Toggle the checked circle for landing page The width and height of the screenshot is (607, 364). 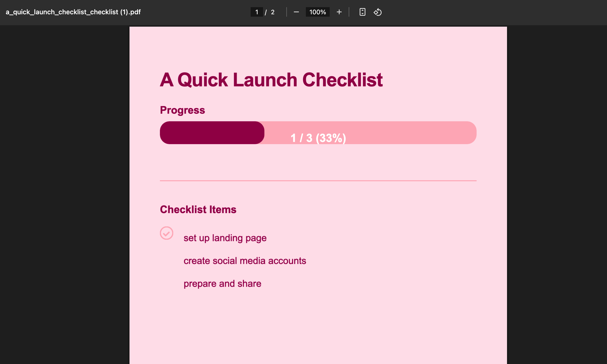167,233
